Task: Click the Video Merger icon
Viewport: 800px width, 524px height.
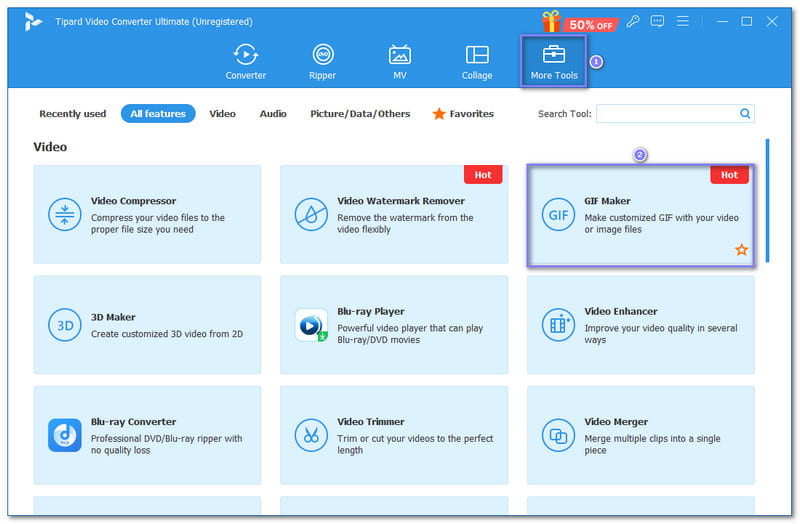Action: pos(558,435)
